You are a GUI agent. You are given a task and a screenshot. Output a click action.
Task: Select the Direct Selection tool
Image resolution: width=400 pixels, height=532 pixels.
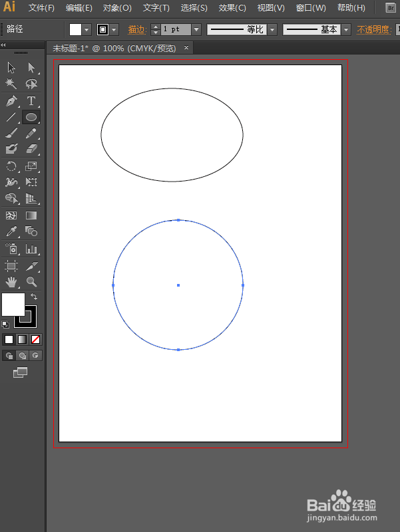click(31, 68)
